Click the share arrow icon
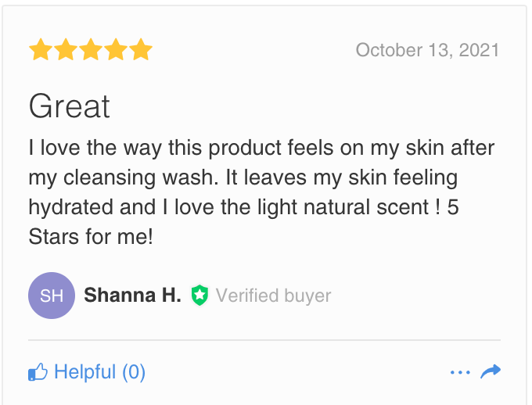Viewport: 532px width, 405px height. click(491, 371)
